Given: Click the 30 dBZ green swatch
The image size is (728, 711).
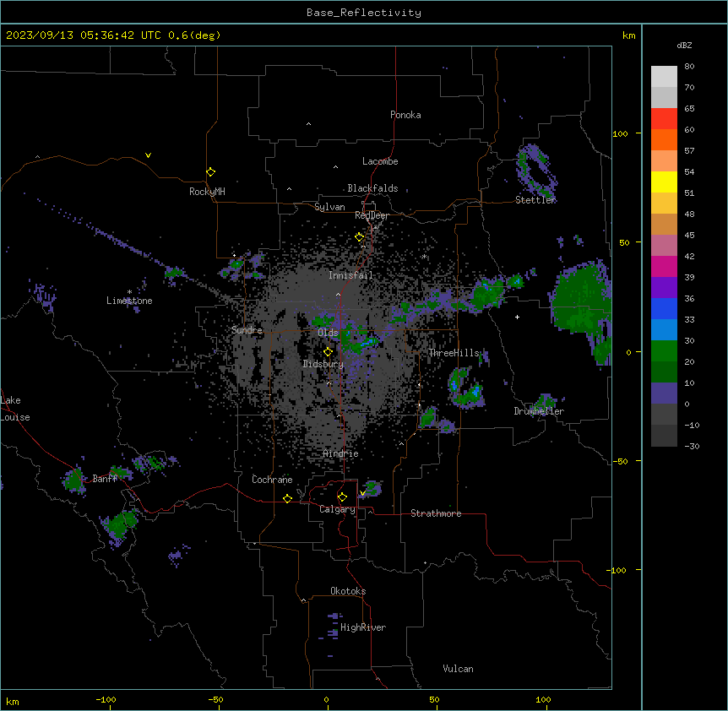Looking at the screenshot, I should click(664, 351).
